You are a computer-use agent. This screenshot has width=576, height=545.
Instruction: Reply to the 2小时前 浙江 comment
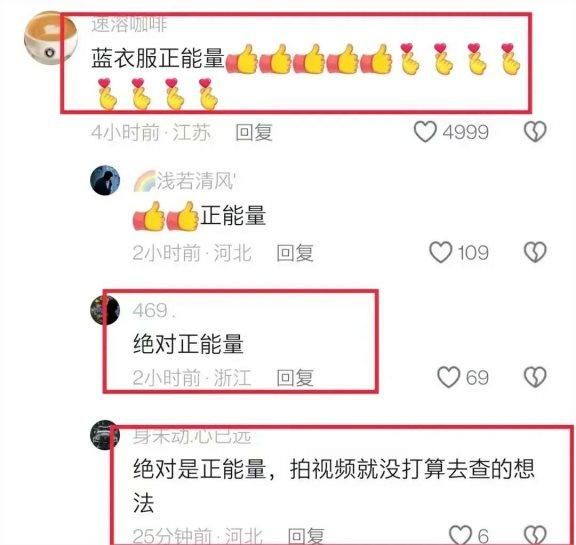click(x=295, y=378)
